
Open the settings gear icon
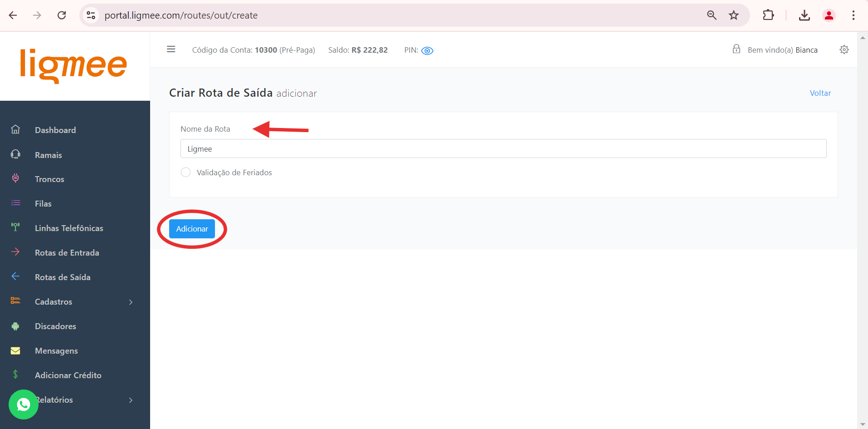pyautogui.click(x=844, y=50)
